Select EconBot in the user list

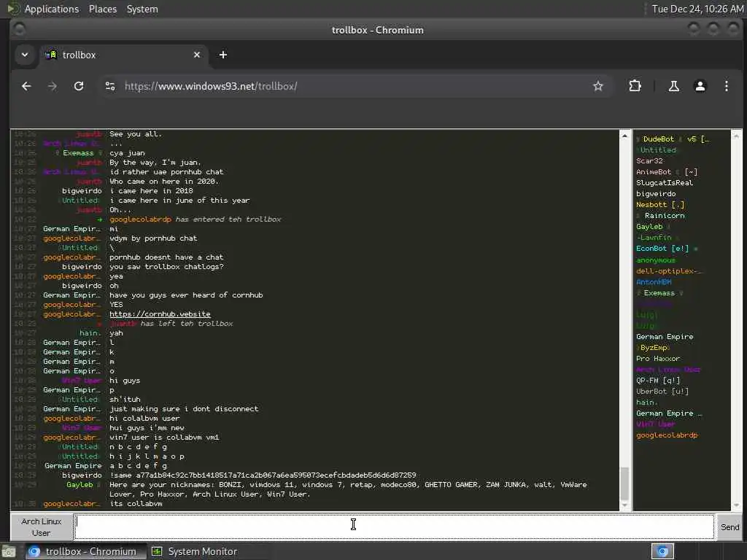point(667,249)
